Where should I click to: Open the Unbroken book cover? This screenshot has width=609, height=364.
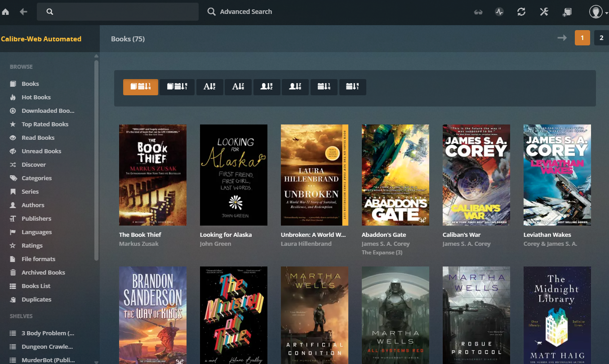pyautogui.click(x=315, y=175)
